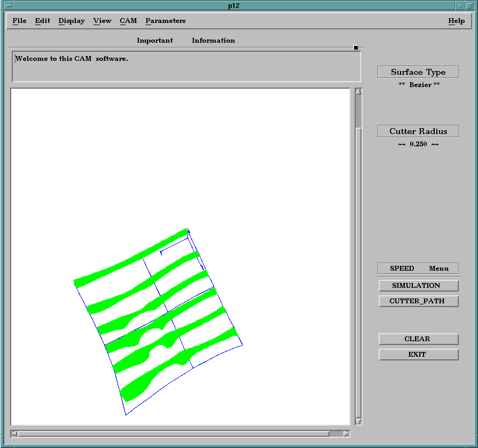
Task: Open the Edit menu
Action: (x=42, y=21)
